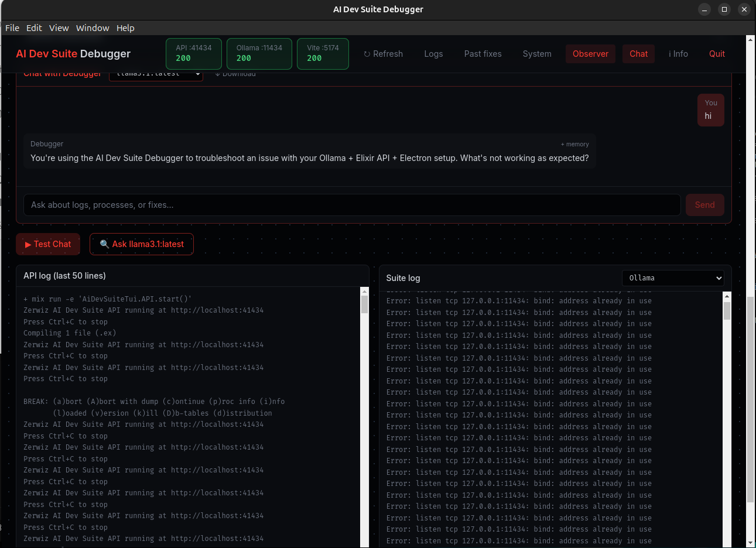Click the magnifier icon on Ask llama3.1:latest
Image resolution: width=756 pixels, height=548 pixels.
pos(104,244)
